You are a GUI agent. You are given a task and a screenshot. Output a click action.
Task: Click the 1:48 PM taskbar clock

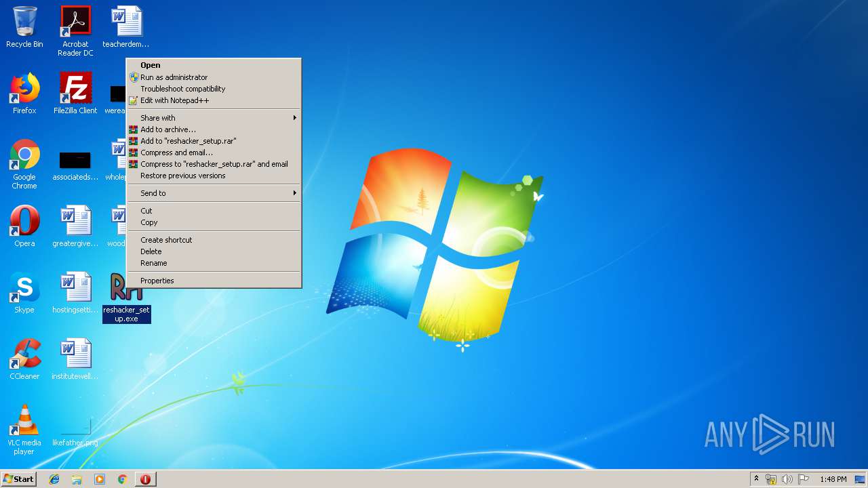pos(833,479)
